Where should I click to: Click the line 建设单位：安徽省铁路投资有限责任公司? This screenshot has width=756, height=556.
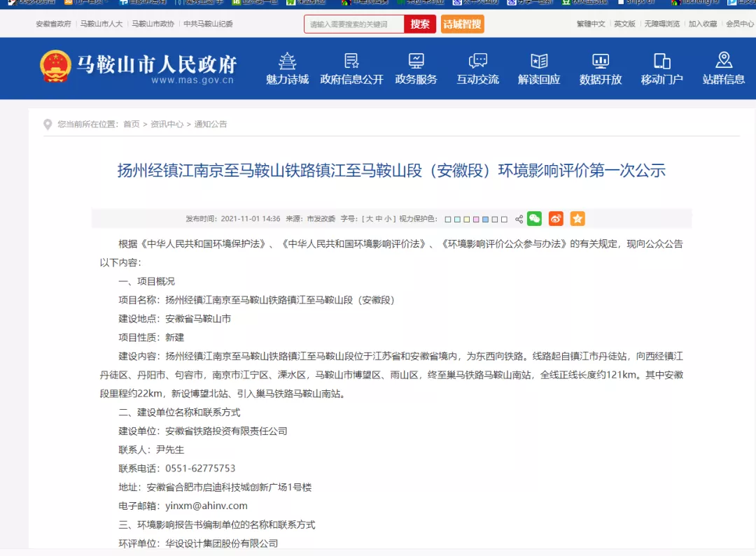tap(203, 432)
